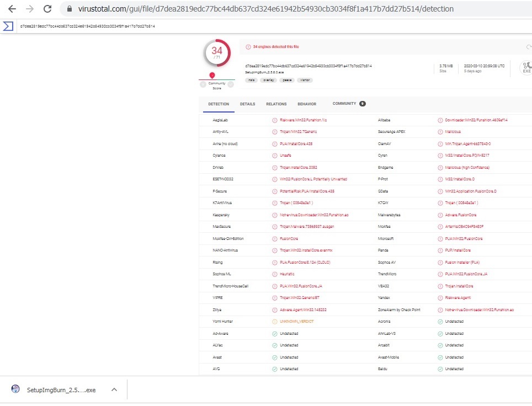Click 'PUA/InstallCore.435' Avira result
The height and width of the screenshot is (406, 532).
click(x=296, y=144)
